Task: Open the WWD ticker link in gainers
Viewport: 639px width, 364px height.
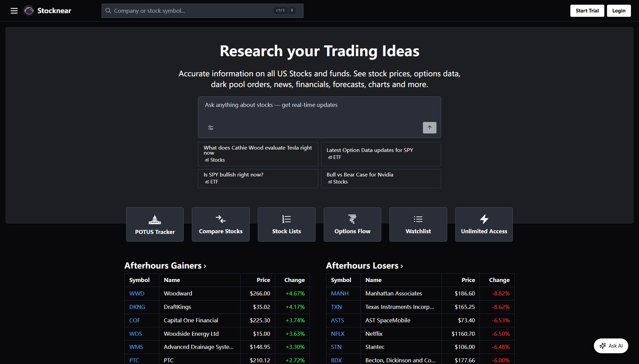Action: pyautogui.click(x=137, y=293)
